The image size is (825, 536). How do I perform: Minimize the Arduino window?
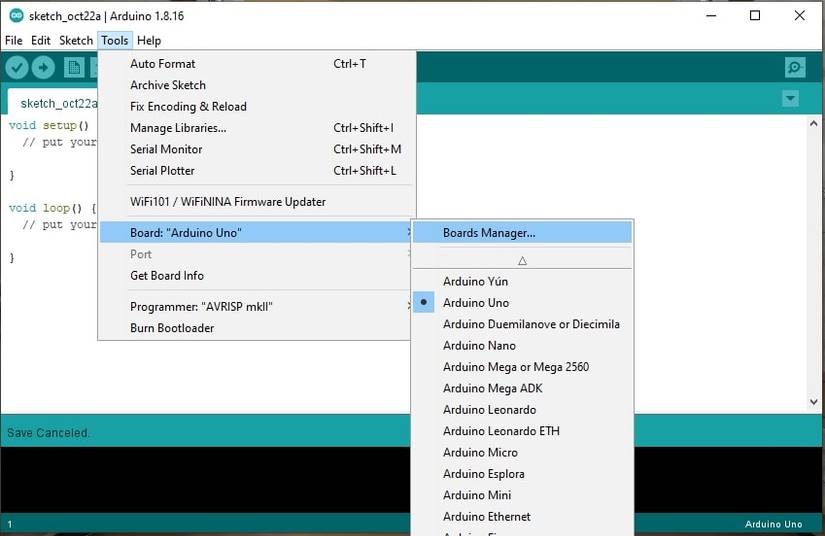click(711, 16)
